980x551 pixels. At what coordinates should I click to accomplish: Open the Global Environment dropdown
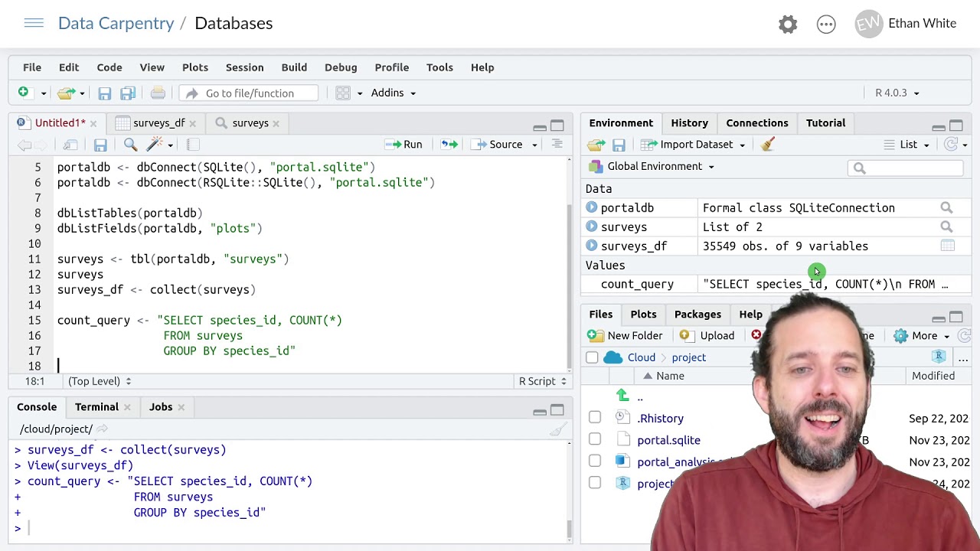pos(651,166)
